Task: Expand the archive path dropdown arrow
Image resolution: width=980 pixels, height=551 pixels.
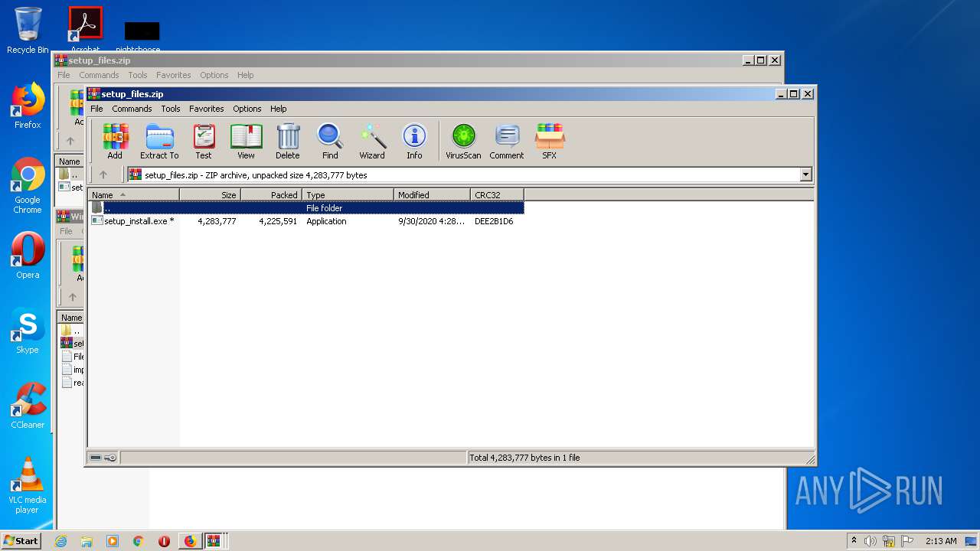Action: 805,174
